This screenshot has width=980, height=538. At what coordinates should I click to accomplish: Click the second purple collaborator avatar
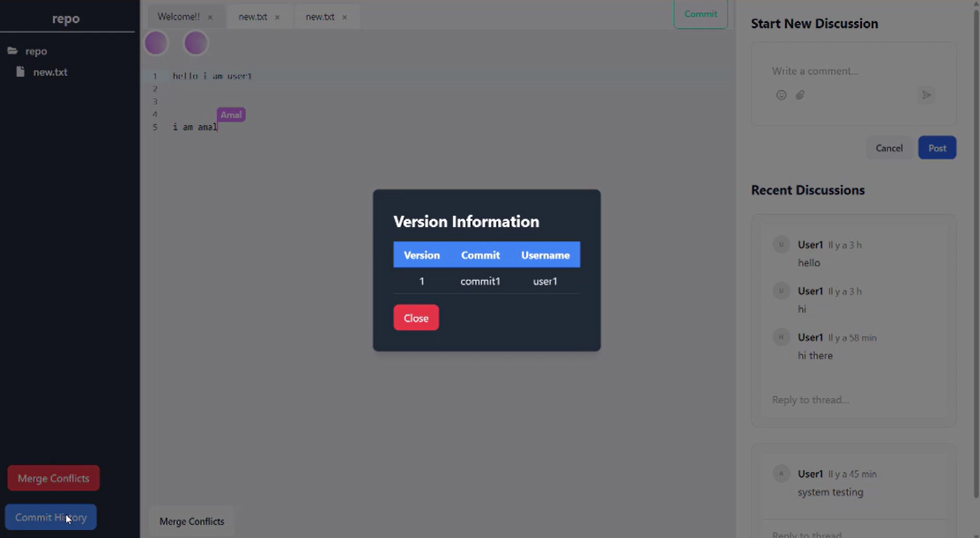[196, 42]
